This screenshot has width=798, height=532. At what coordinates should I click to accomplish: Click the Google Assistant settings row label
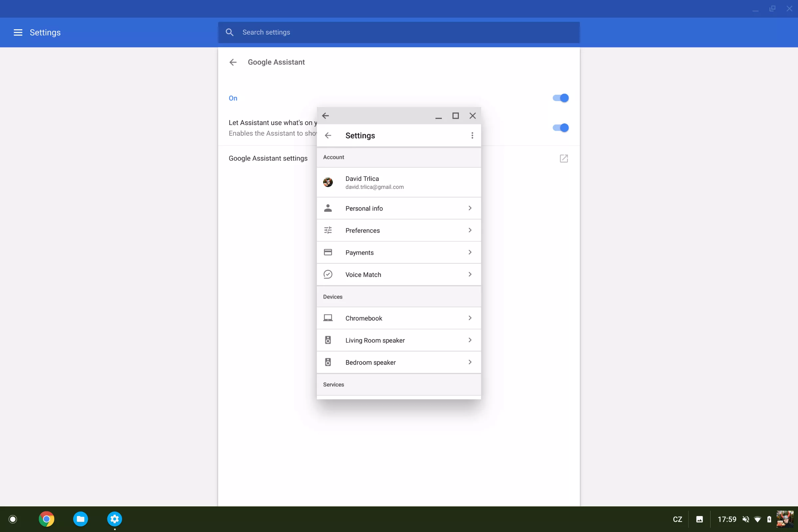[x=268, y=159]
